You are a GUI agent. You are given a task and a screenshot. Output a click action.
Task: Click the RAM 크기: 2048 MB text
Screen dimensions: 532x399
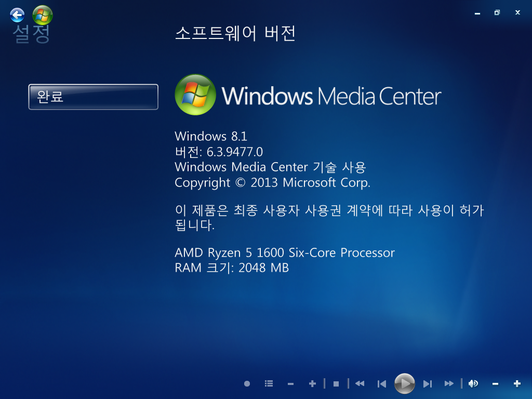coord(232,268)
